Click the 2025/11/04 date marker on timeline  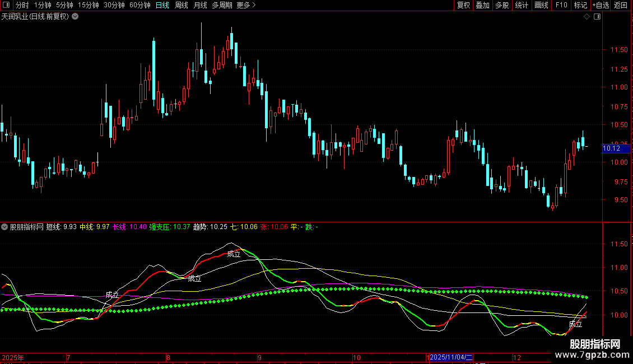tap(452, 357)
